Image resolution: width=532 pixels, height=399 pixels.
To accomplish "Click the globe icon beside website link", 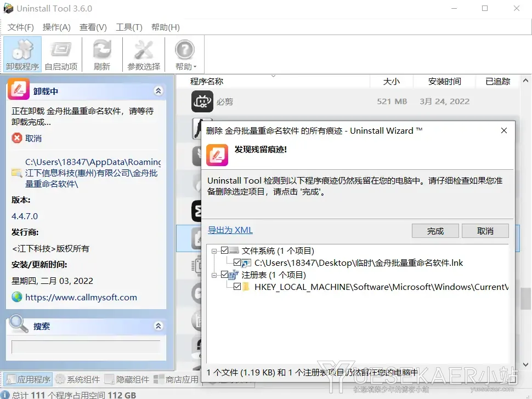I will pyautogui.click(x=16, y=297).
